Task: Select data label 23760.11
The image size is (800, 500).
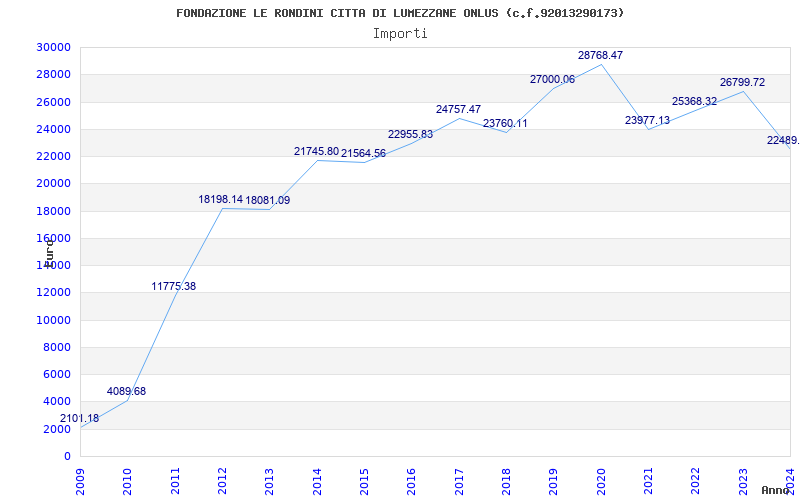Action: click(x=505, y=123)
